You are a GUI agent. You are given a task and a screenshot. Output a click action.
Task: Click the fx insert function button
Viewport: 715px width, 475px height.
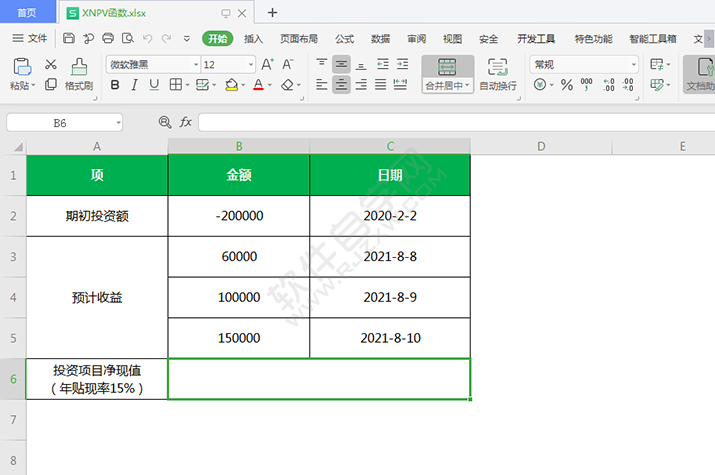(186, 122)
